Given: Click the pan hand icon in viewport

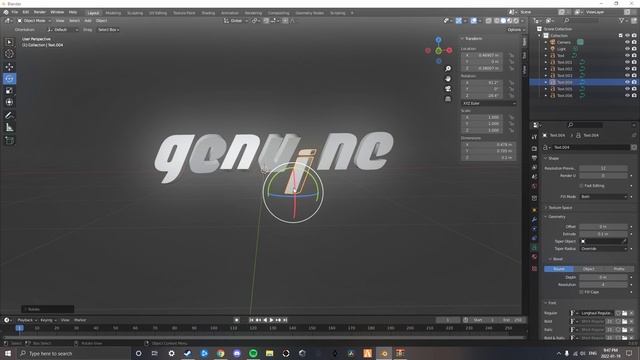Looking at the screenshot, I should [448, 79].
